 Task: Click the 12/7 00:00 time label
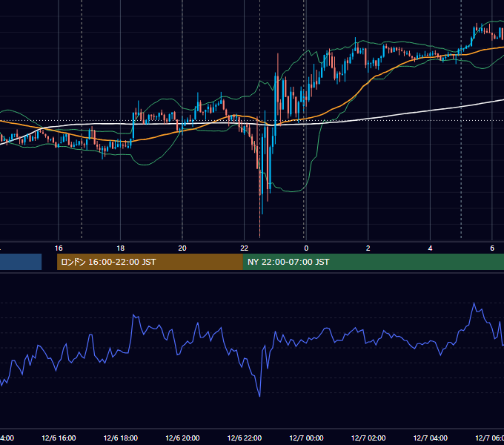[x=306, y=438]
